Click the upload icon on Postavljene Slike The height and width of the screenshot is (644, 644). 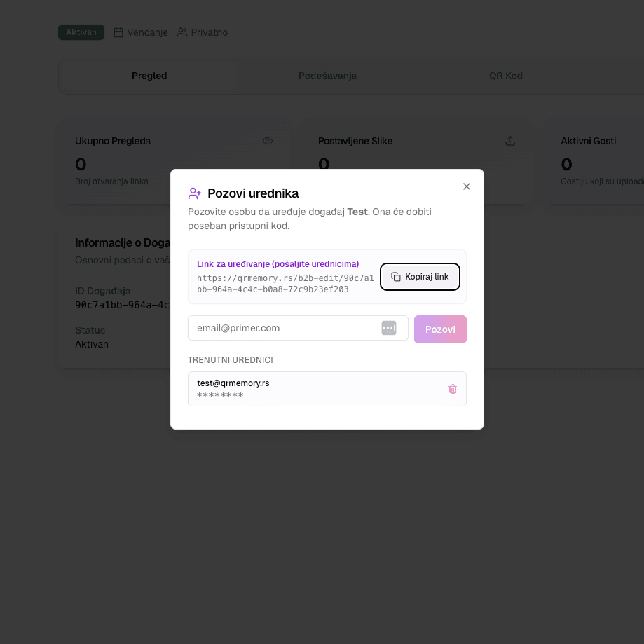tap(510, 141)
